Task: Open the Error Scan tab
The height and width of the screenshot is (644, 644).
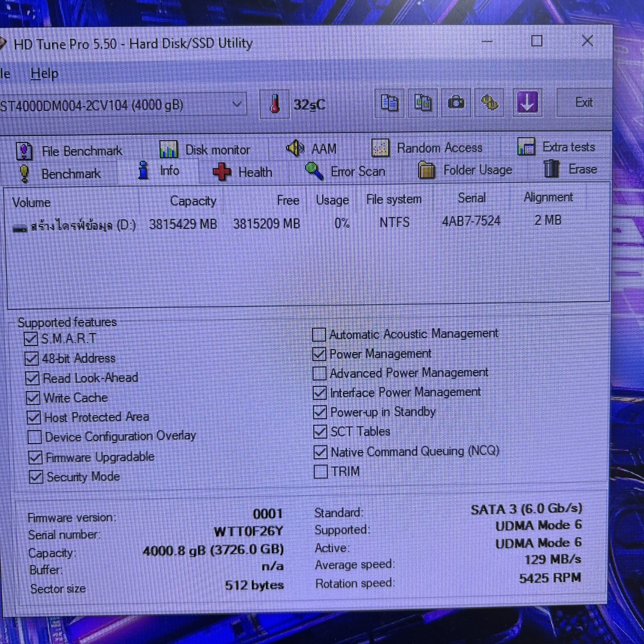Action: tap(346, 172)
